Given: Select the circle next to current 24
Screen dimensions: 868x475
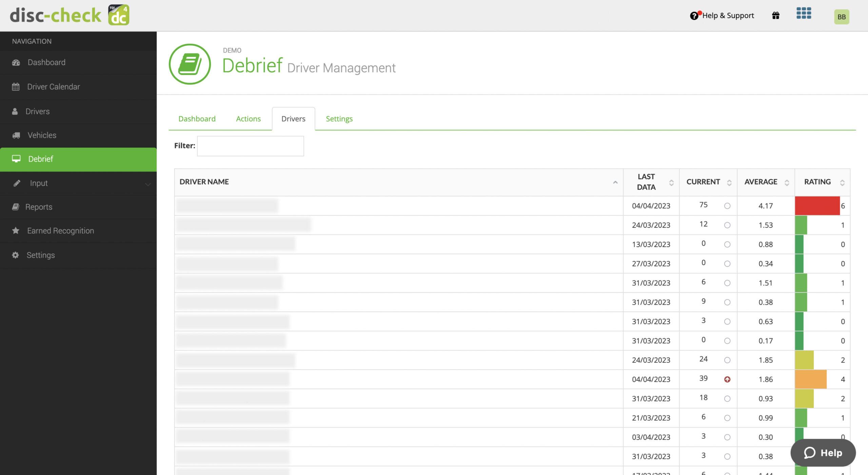Looking at the screenshot, I should (x=727, y=360).
